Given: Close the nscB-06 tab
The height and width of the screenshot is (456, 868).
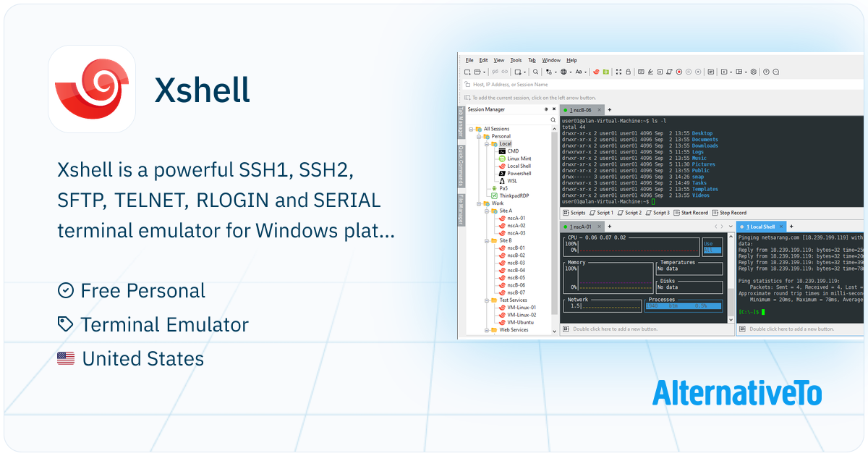Looking at the screenshot, I should tap(599, 109).
